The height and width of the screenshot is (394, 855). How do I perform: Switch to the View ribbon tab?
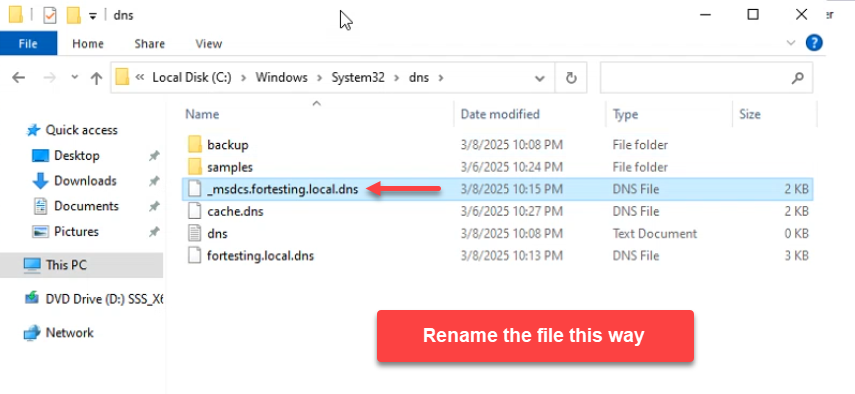pos(209,44)
